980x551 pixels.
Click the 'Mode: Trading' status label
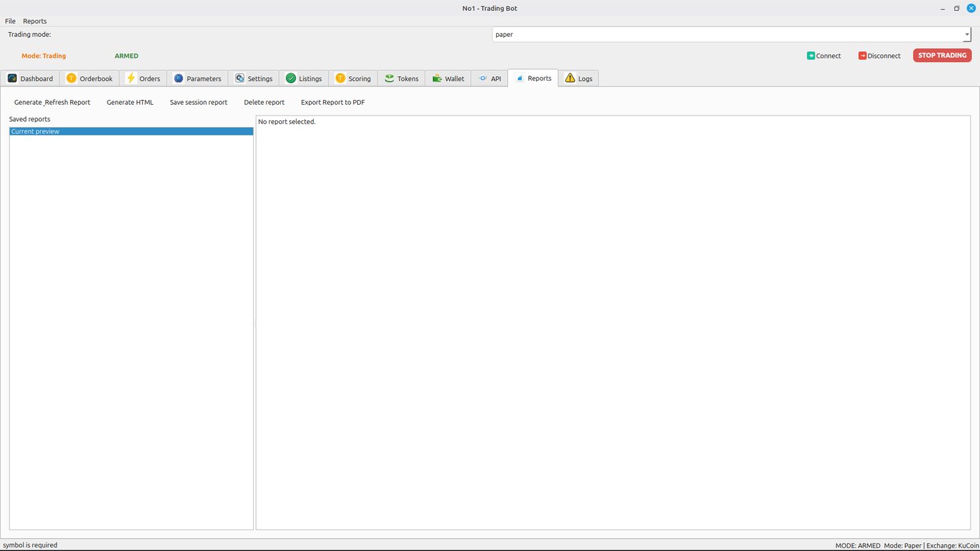44,56
